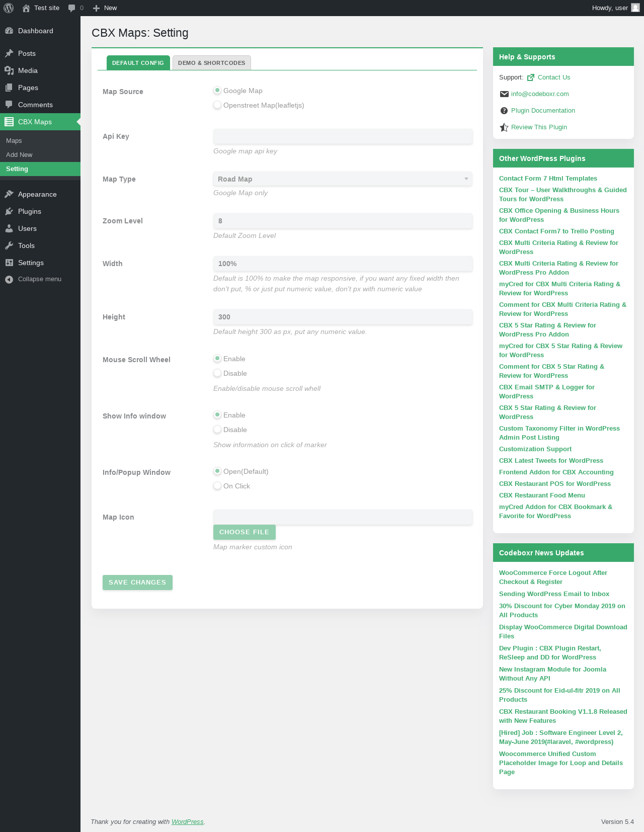Viewport: 644px width, 832px height.
Task: Disable Mouse Scroll Wheel
Action: coord(217,373)
